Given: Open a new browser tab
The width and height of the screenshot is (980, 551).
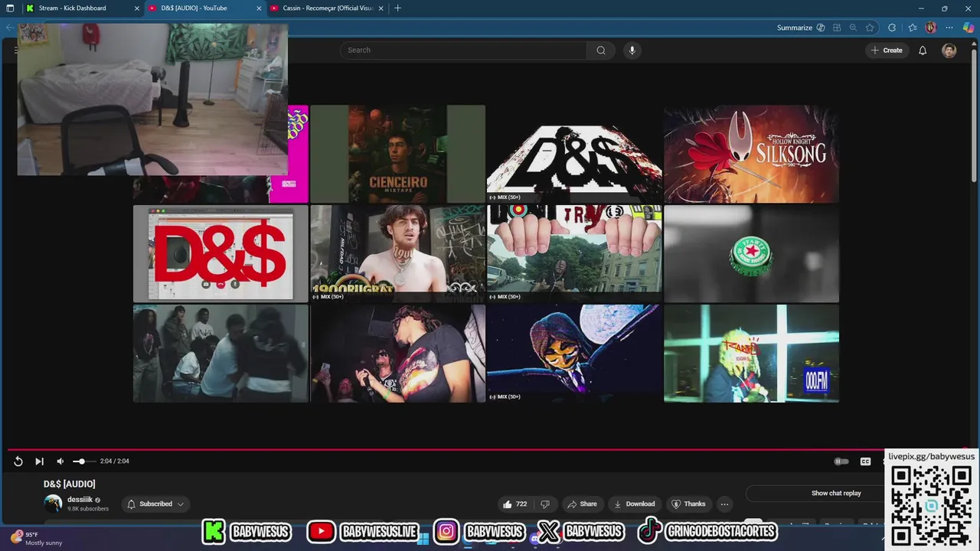Looking at the screenshot, I should (397, 8).
